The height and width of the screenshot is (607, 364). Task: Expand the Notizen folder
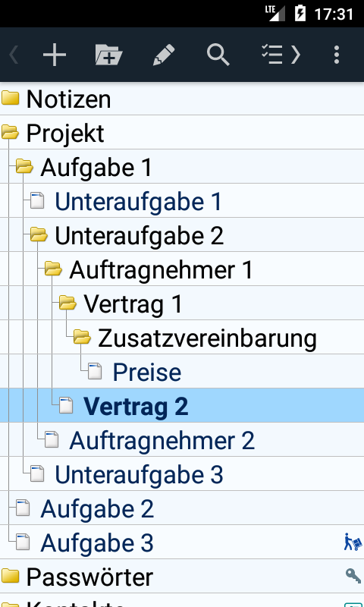coord(10,99)
